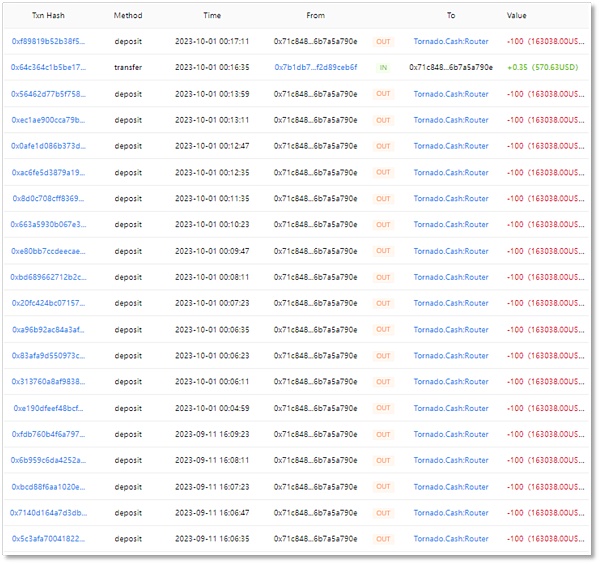This screenshot has width=600, height=564.
Task: Open transaction hash 0x8d0c708cff8369...
Action: [x=48, y=198]
